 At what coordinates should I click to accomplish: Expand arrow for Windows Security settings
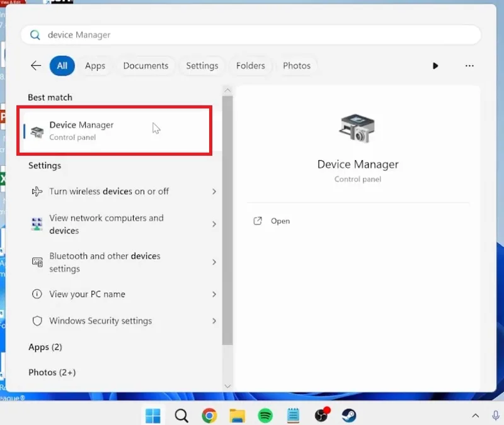pyautogui.click(x=214, y=321)
